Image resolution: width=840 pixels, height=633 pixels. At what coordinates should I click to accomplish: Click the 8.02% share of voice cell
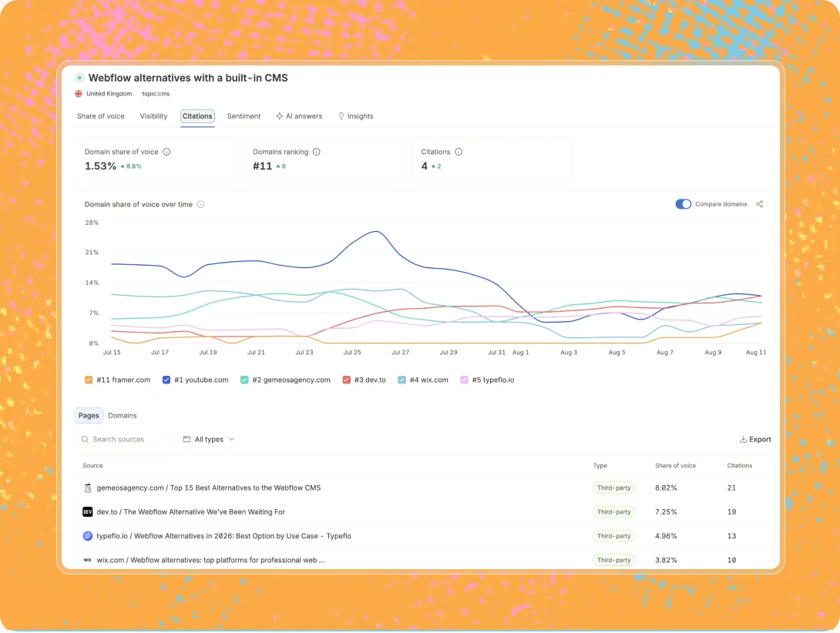coord(666,488)
